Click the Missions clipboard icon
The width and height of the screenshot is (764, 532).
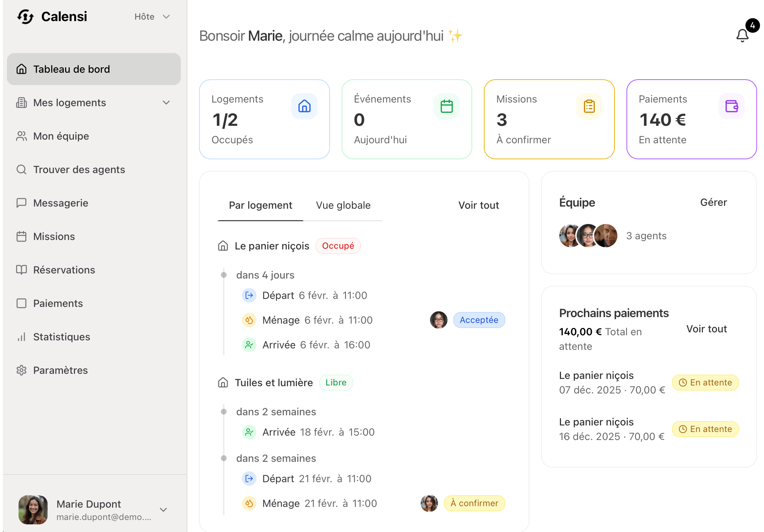pos(589,106)
